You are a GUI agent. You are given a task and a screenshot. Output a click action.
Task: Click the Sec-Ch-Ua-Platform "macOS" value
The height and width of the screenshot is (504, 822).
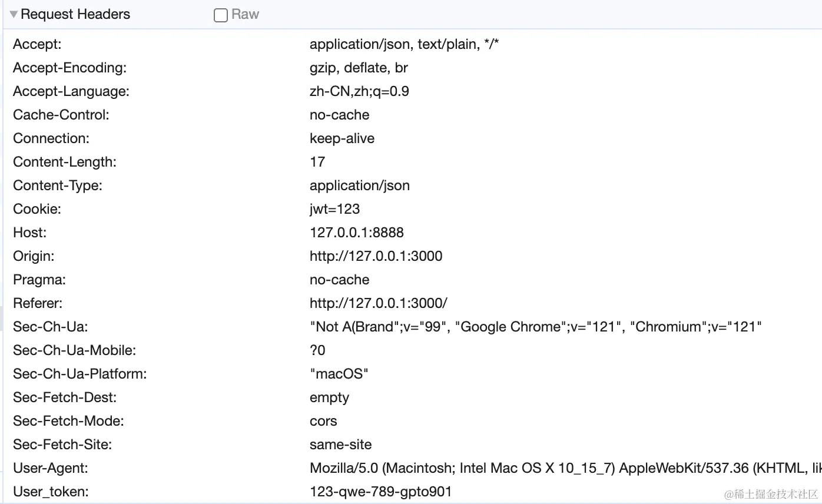coord(339,374)
